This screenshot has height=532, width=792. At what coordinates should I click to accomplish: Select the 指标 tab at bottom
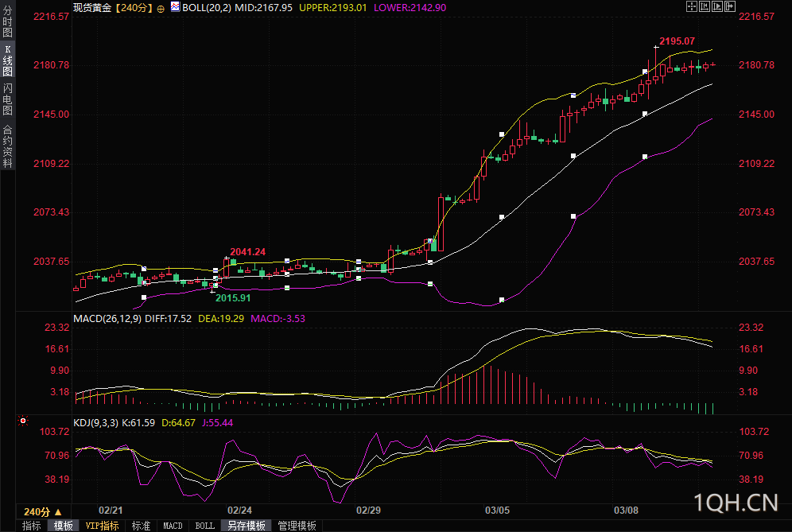click(x=31, y=526)
